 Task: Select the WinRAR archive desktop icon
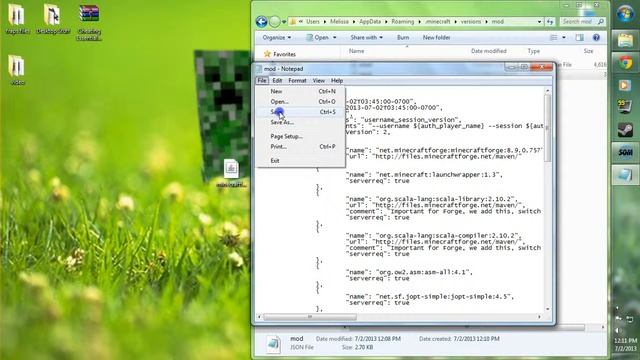pos(89,22)
